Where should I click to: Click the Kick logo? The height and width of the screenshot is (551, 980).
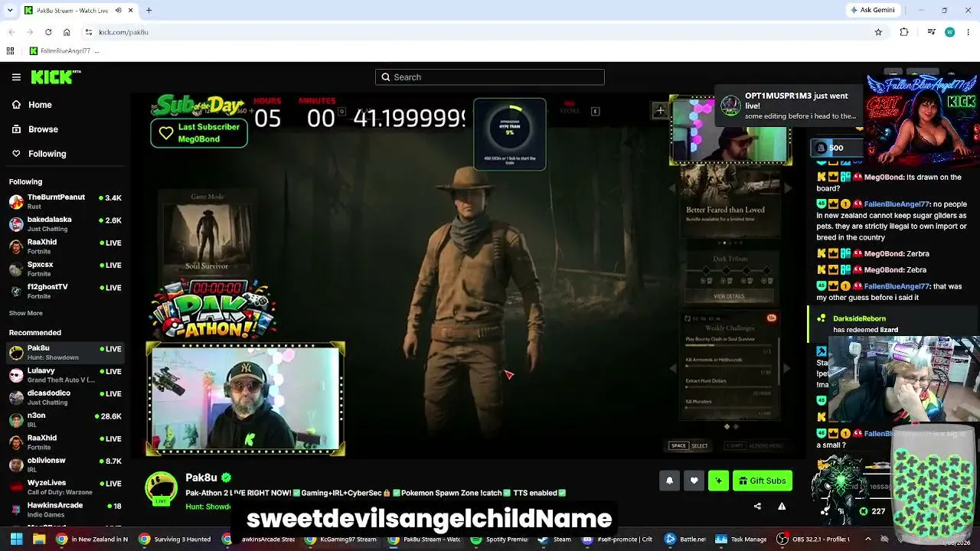point(55,77)
